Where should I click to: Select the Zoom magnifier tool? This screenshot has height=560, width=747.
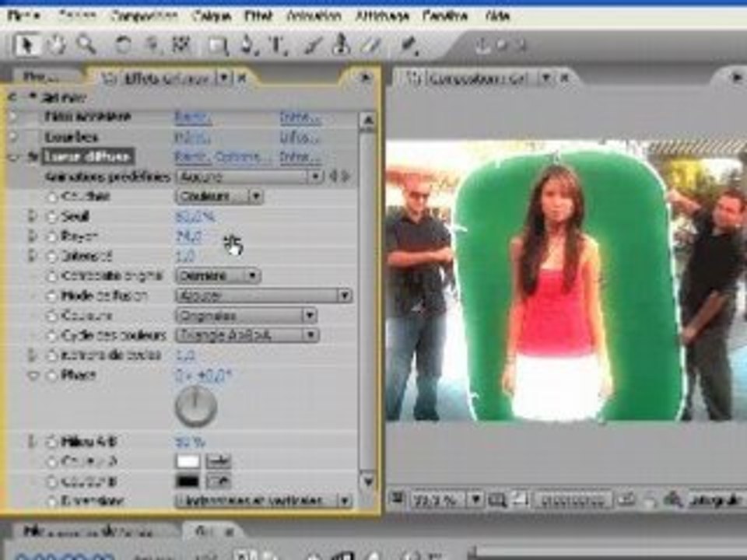86,46
